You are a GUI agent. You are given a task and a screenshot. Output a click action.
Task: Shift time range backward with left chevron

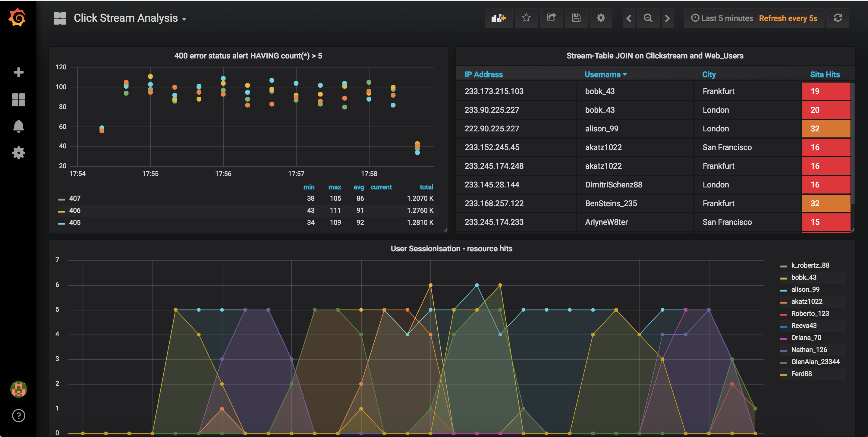629,18
